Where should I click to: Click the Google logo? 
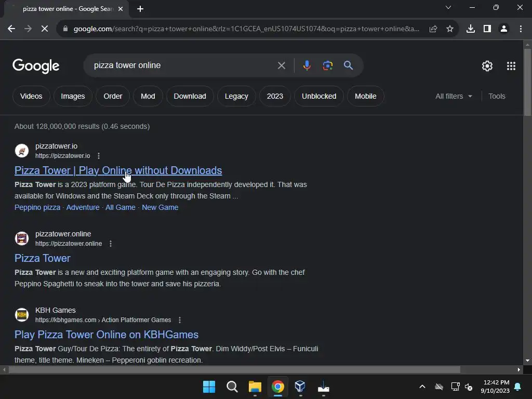click(x=36, y=66)
